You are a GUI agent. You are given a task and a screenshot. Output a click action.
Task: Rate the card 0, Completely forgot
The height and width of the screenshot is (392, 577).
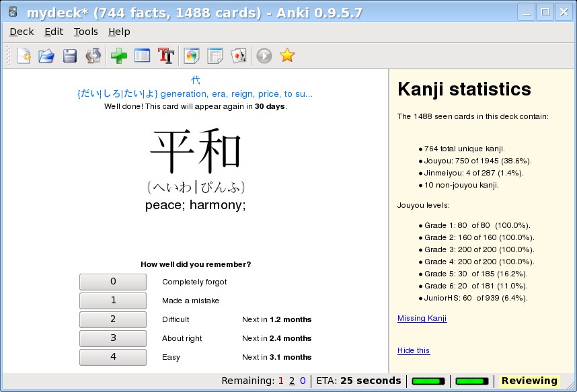click(x=113, y=282)
